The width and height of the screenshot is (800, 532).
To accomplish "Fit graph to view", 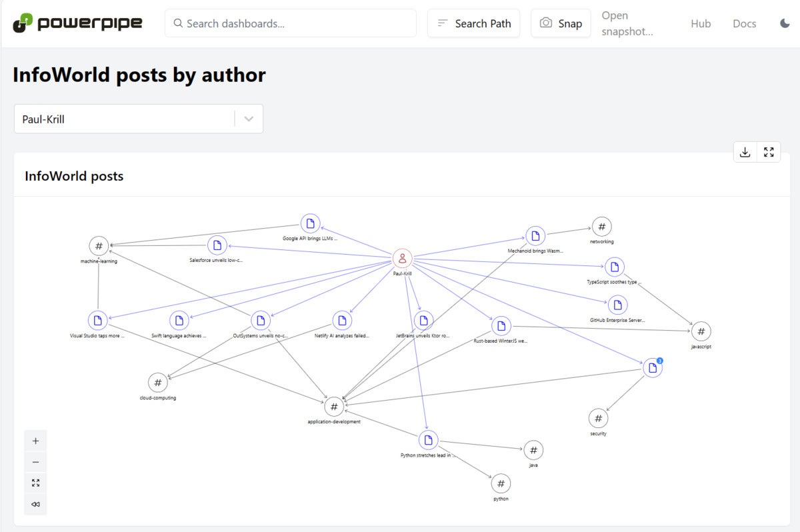I will pyautogui.click(x=35, y=483).
